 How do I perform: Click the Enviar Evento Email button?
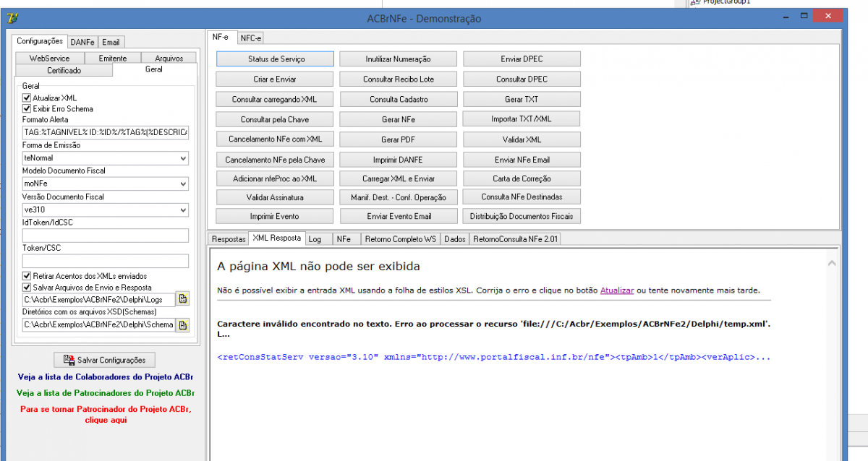click(399, 216)
